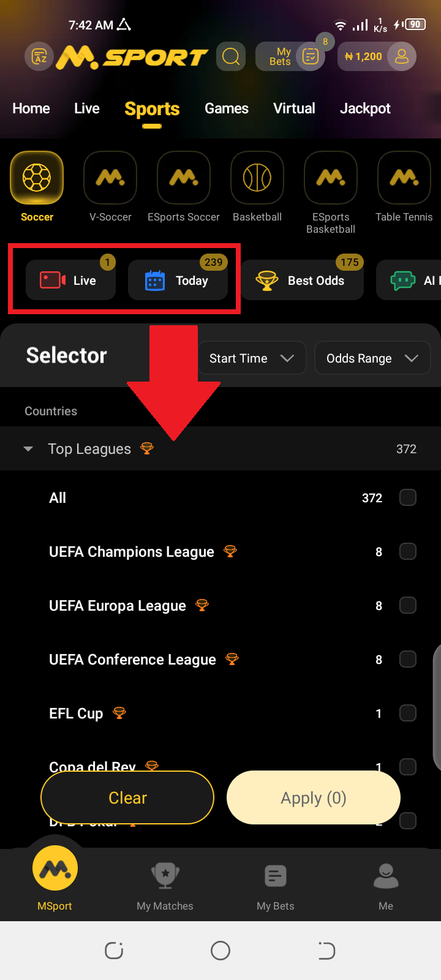Open the Start Time dropdown
This screenshot has height=980, width=441.
pos(252,358)
